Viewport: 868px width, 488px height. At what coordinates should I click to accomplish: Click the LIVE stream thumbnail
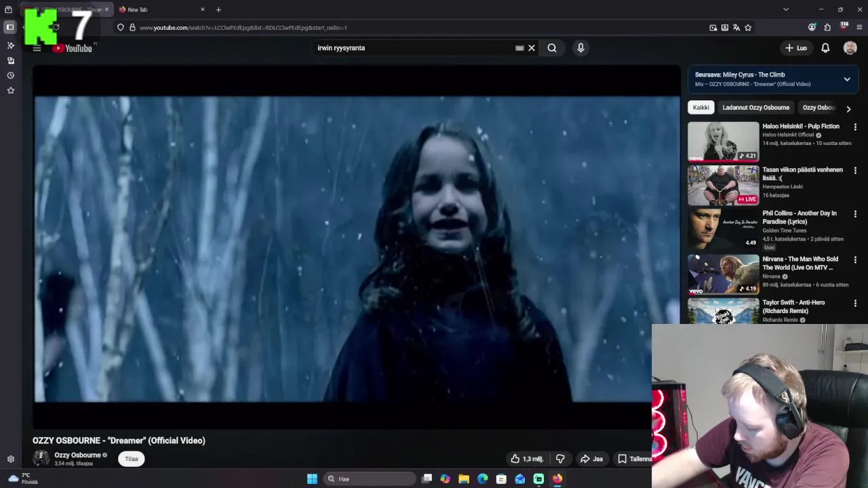click(723, 185)
